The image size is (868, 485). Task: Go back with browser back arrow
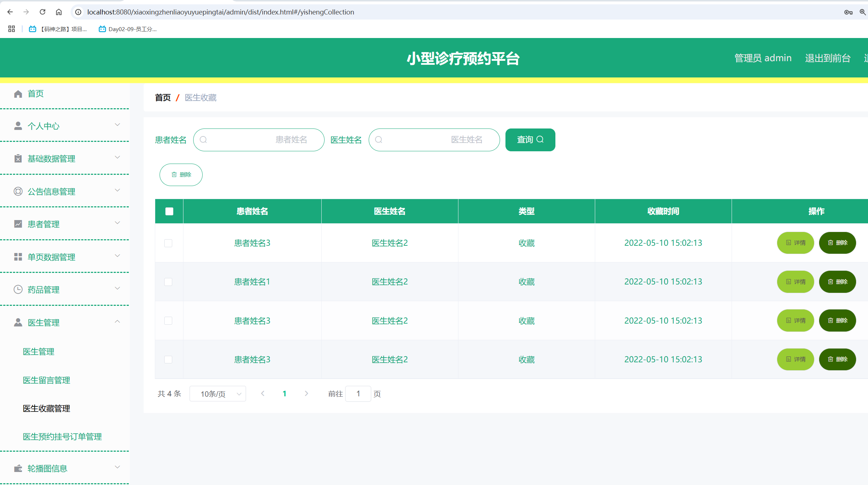[10, 12]
